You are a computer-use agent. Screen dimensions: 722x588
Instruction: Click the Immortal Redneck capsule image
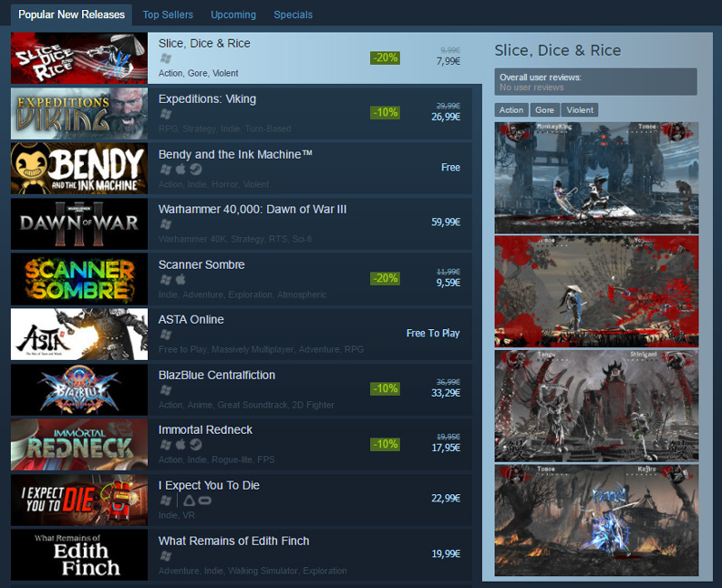79,445
